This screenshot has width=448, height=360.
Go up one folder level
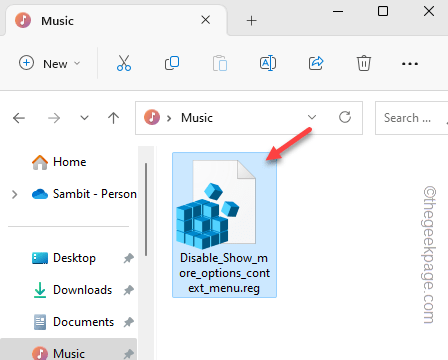(x=113, y=118)
